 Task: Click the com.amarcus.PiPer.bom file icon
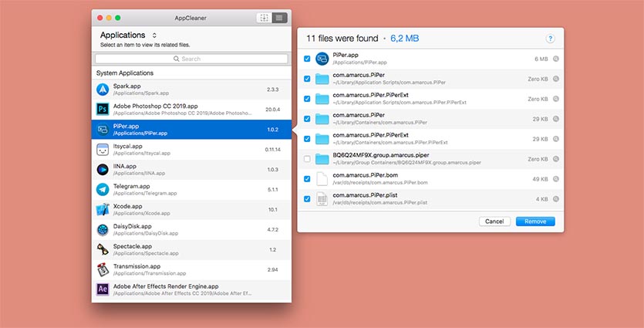pos(322,179)
